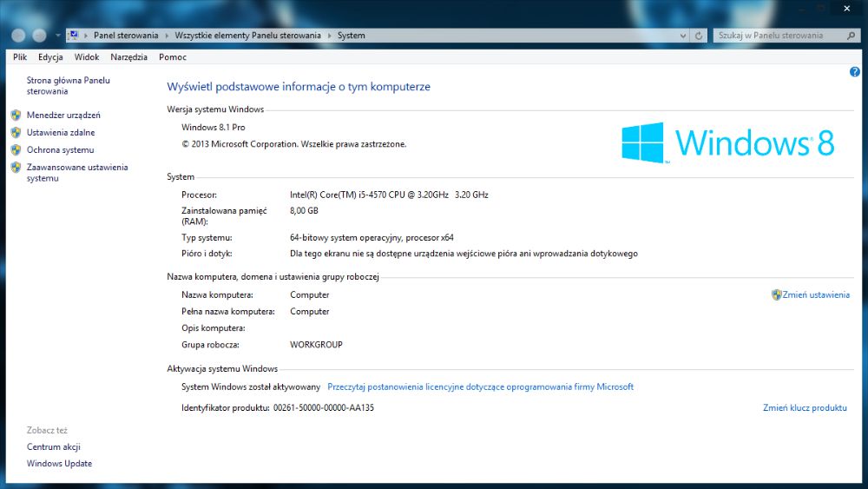Screen dimensions: 868x489
Task: Open Windows Update link
Action: (x=59, y=464)
